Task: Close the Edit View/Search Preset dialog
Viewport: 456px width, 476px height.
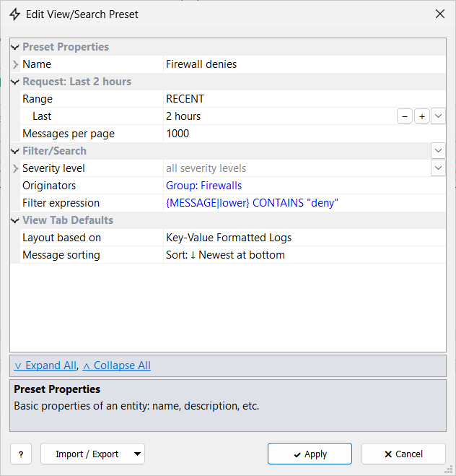Action: tap(440, 14)
